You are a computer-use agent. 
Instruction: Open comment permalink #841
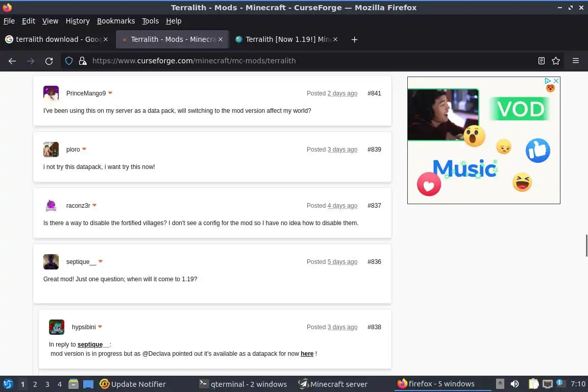point(374,93)
